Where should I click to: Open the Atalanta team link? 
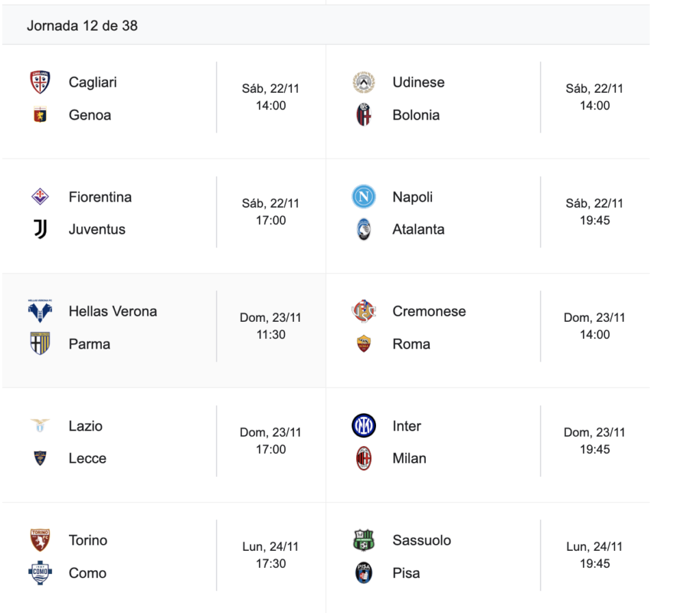pos(418,230)
